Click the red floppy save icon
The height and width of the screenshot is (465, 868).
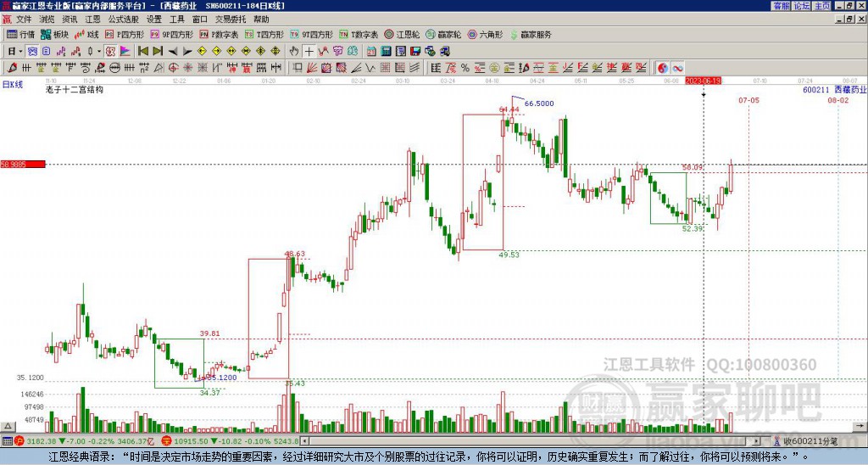coord(415,52)
